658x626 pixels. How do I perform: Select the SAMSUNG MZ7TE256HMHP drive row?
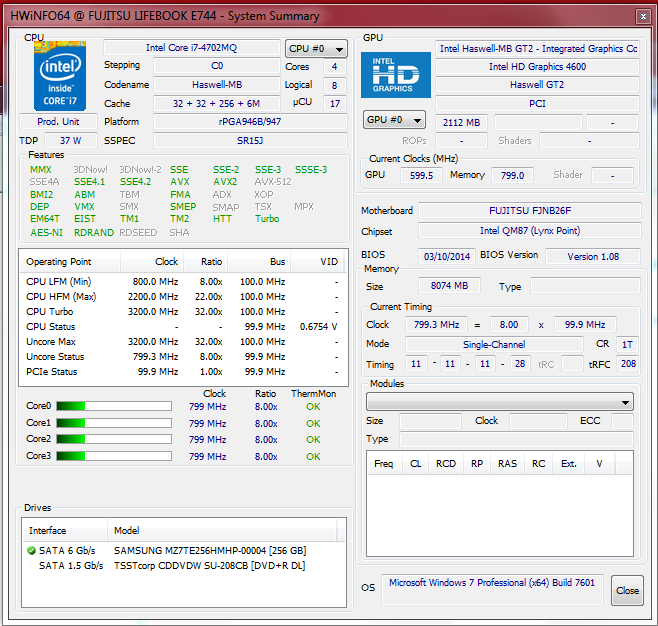point(183,550)
